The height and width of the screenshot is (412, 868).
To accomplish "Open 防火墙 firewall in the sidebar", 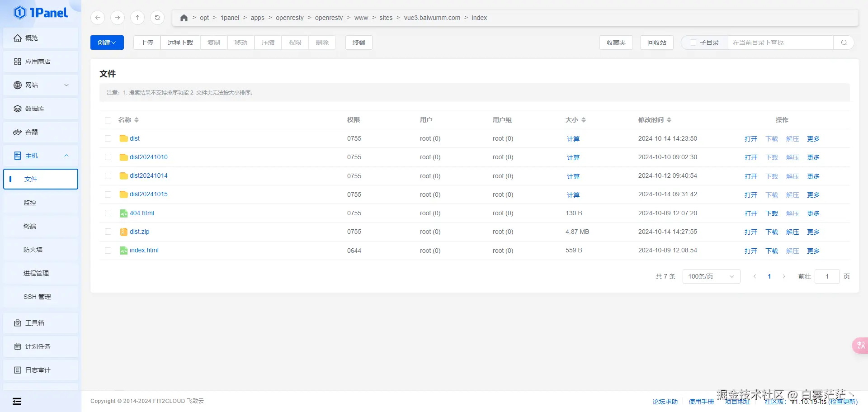I will (41, 250).
